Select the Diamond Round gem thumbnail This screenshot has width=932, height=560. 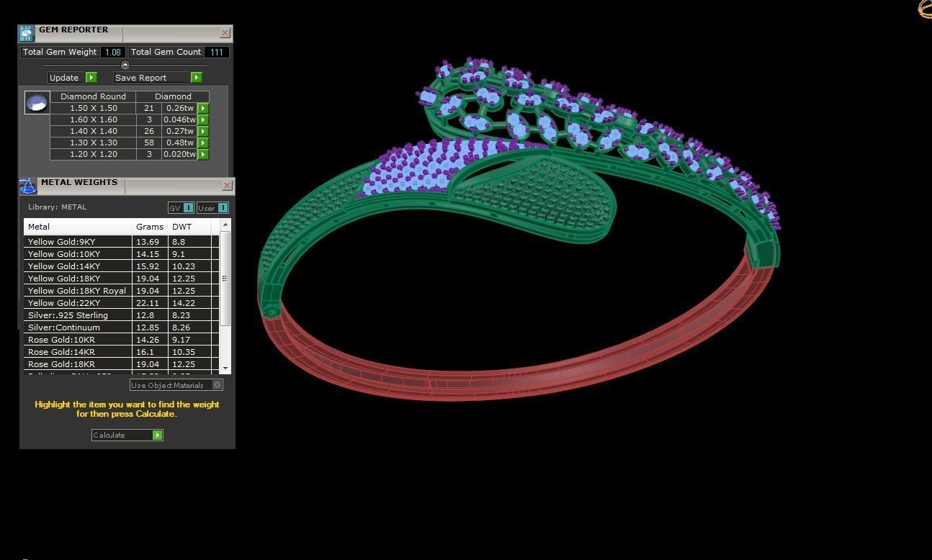(37, 103)
